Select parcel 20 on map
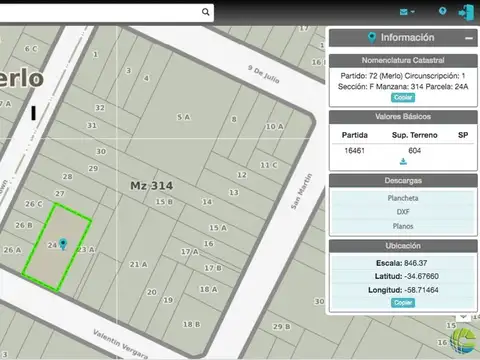 [152, 292]
